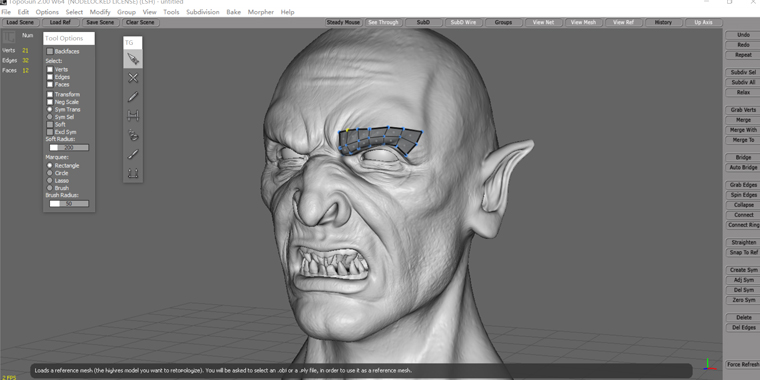Click the Relax button
Screen dimensions: 760x380
click(743, 92)
